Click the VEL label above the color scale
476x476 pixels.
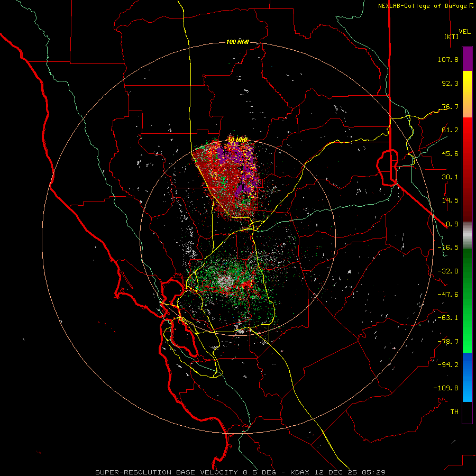[464, 32]
